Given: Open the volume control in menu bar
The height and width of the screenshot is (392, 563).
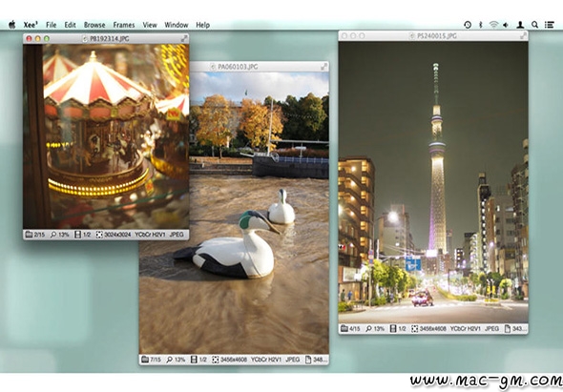Looking at the screenshot, I should tap(506, 25).
